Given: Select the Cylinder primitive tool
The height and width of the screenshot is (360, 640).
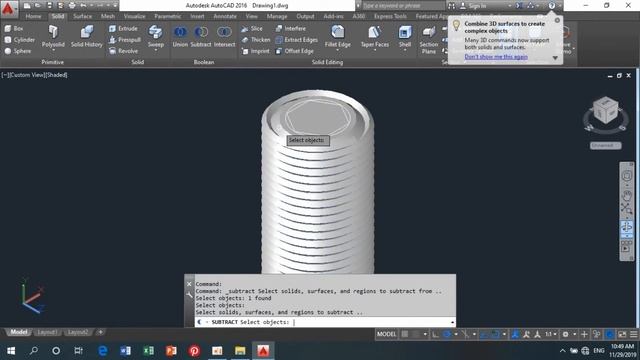Looking at the screenshot, I should (x=19, y=40).
